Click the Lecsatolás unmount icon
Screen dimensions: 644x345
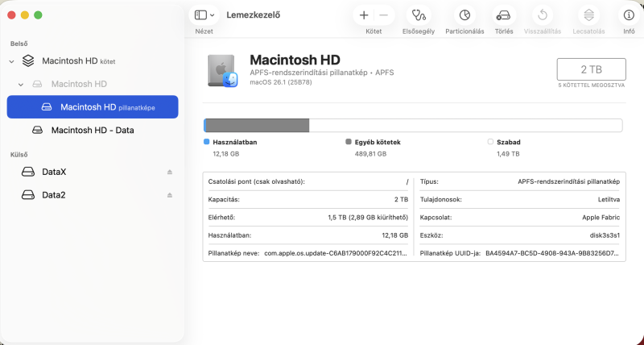[588, 15]
